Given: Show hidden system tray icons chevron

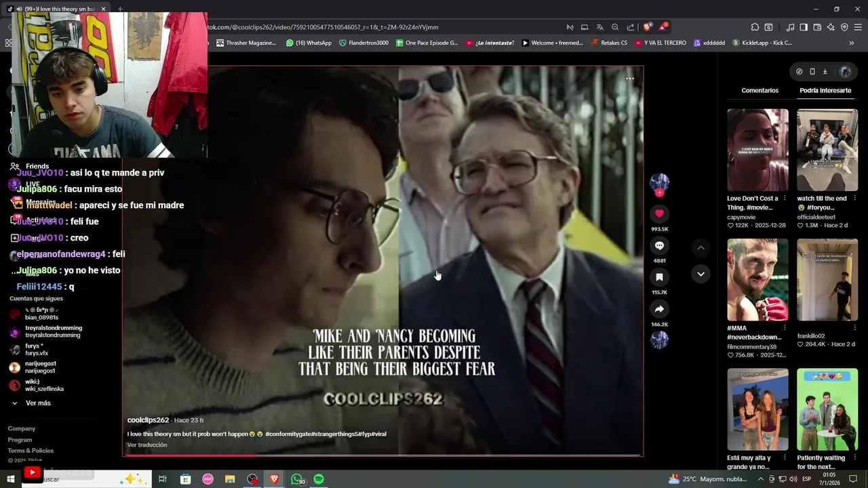Looking at the screenshot, I should tap(760, 479).
